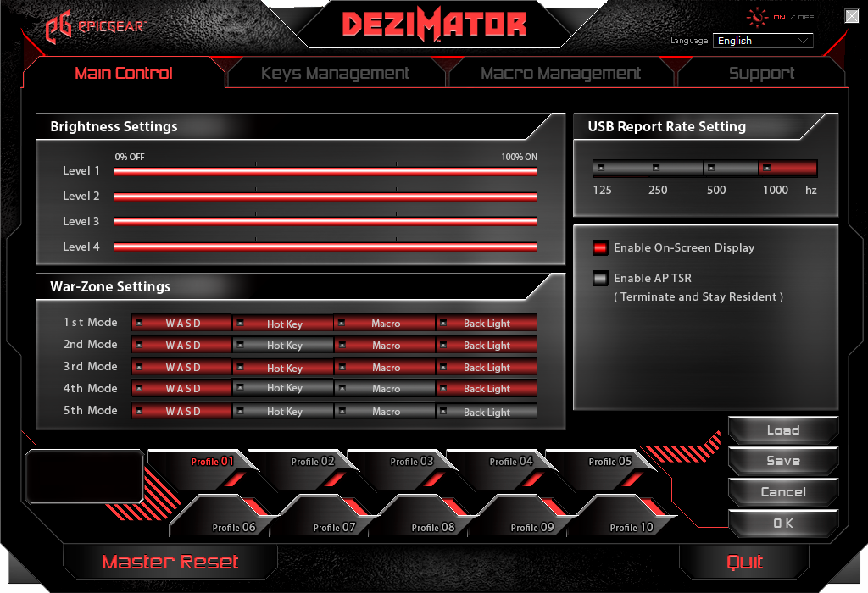This screenshot has height=593, width=868.
Task: Toggle Enable On-Screen Display checkbox
Action: [600, 248]
